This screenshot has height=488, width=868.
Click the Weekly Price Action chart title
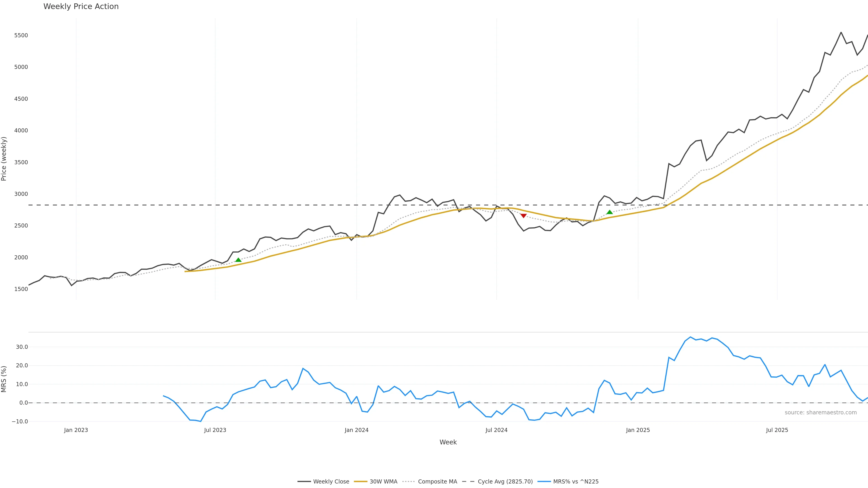pos(81,6)
